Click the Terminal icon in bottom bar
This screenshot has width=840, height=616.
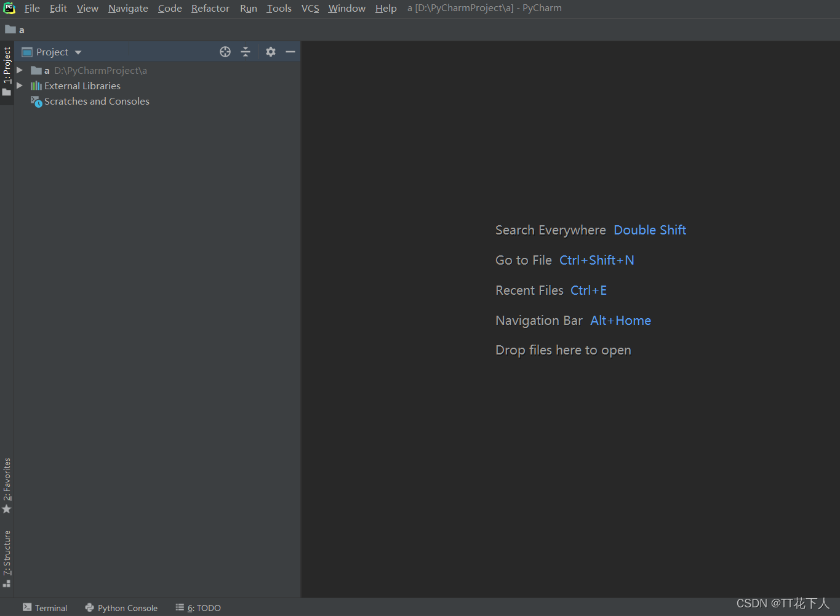tap(27, 607)
